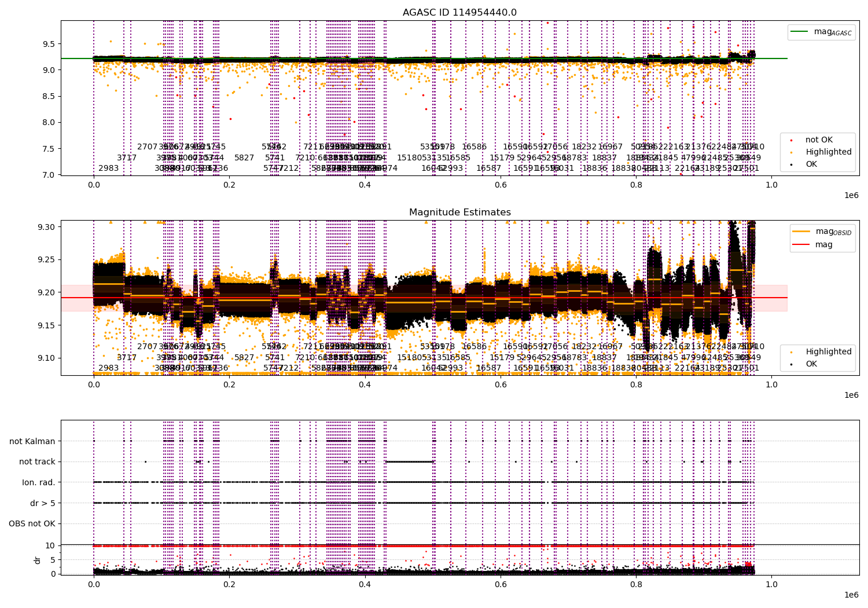Click the '7.0' y-tick on the top plot
Image resolution: width=868 pixels, height=608 pixels.
click(x=49, y=175)
